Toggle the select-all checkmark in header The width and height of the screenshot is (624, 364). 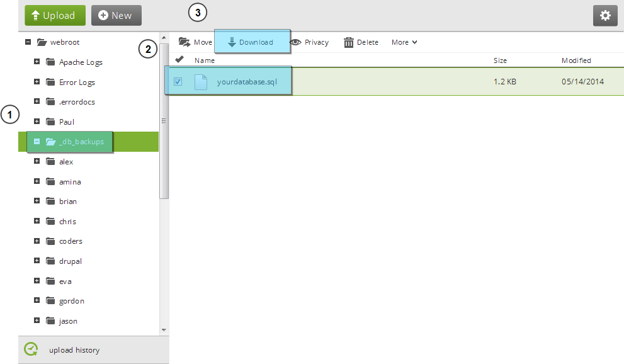click(x=179, y=60)
